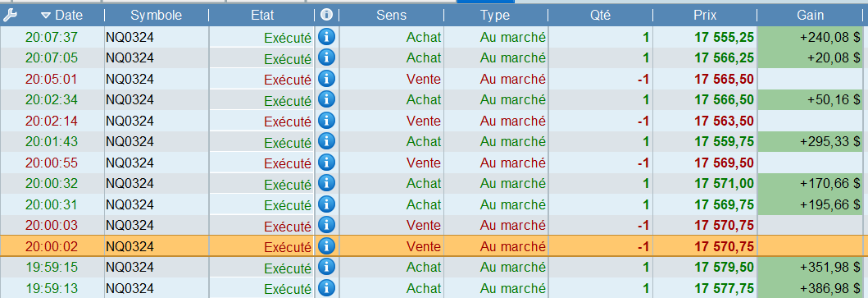The width and height of the screenshot is (868, 298).
Task: Click info icon for the 20:07:37 order
Action: (x=327, y=37)
